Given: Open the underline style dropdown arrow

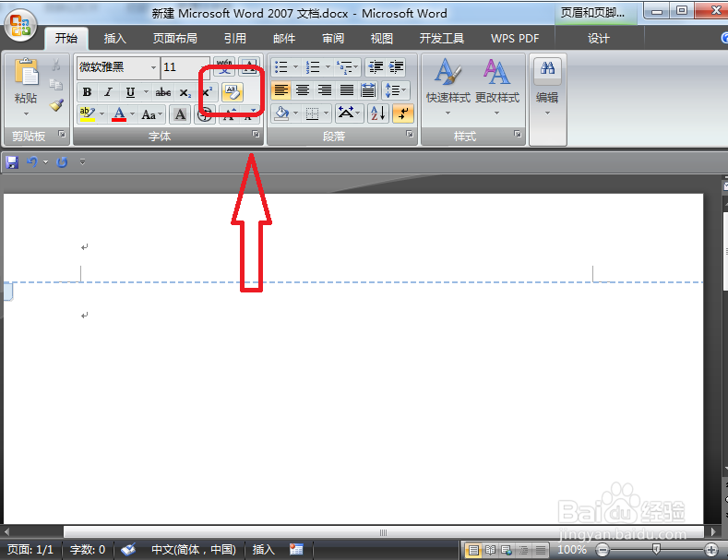Looking at the screenshot, I should click(x=145, y=92).
